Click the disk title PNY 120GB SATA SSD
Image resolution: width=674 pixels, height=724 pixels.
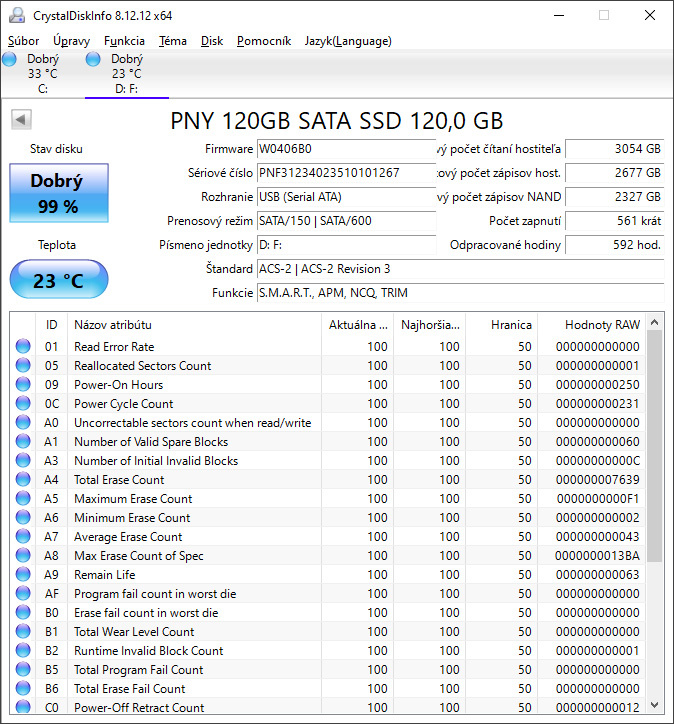(337, 121)
